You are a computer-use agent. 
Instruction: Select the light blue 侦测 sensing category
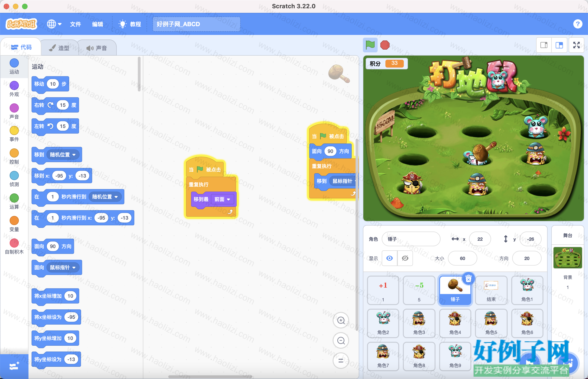(14, 179)
